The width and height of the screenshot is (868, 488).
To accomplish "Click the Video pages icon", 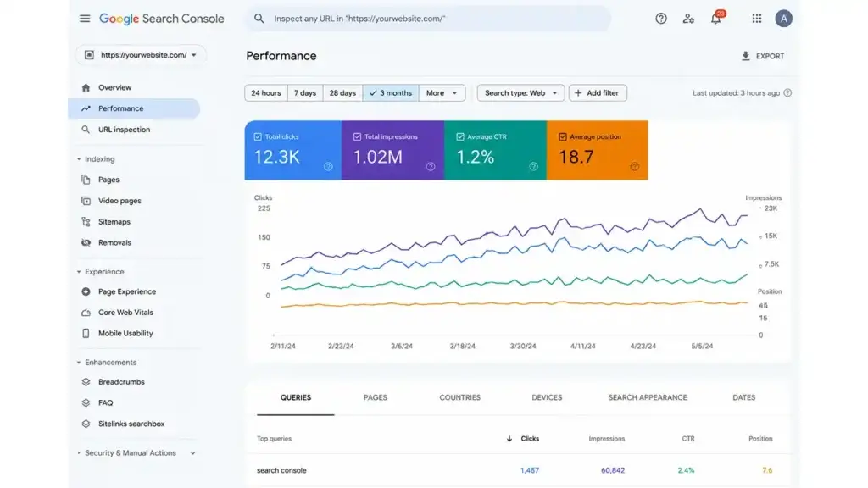I will click(86, 201).
